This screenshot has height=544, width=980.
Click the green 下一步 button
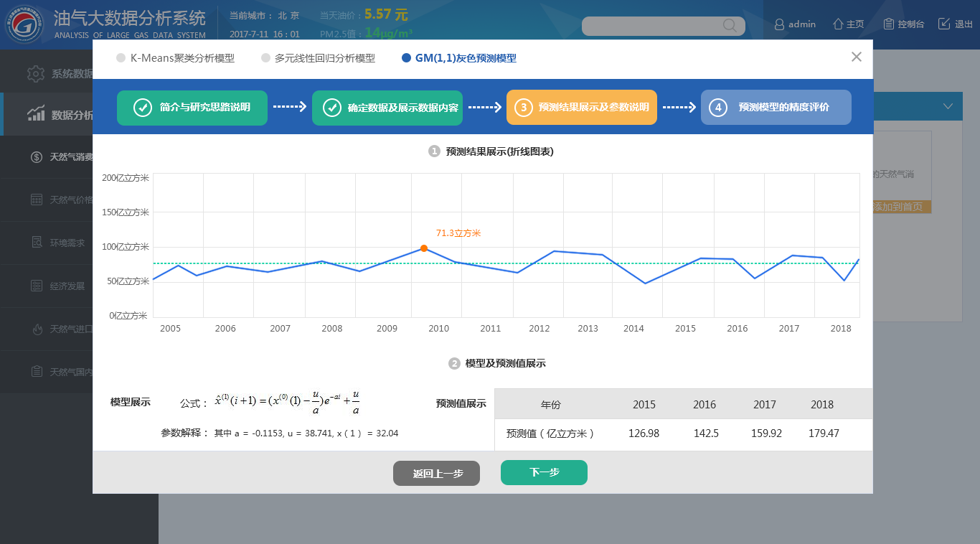coord(544,472)
